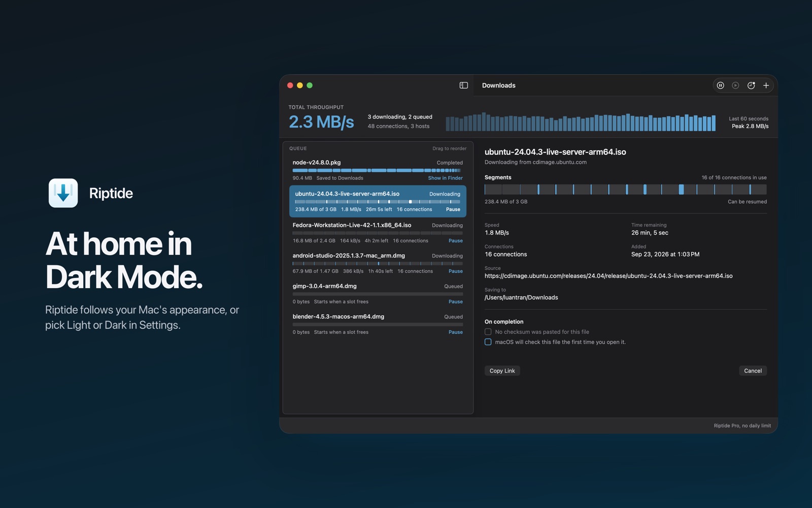
Task: Pause the android-studio download
Action: [x=456, y=271]
